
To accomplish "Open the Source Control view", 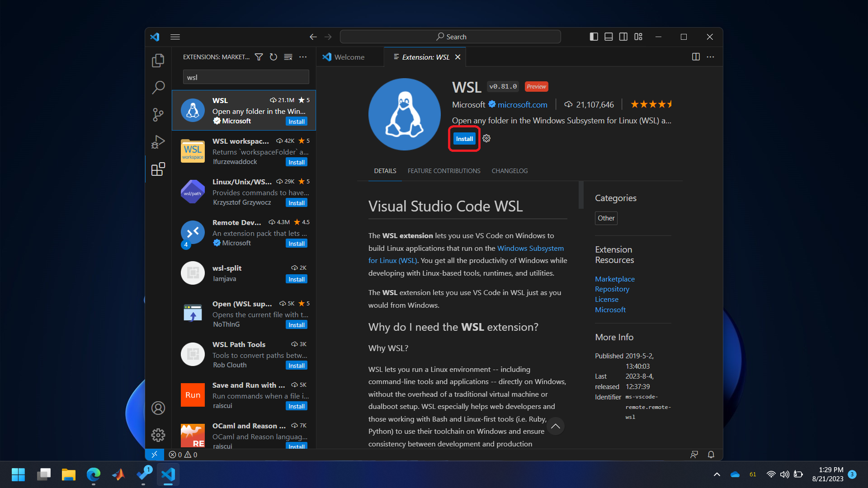I will (158, 114).
